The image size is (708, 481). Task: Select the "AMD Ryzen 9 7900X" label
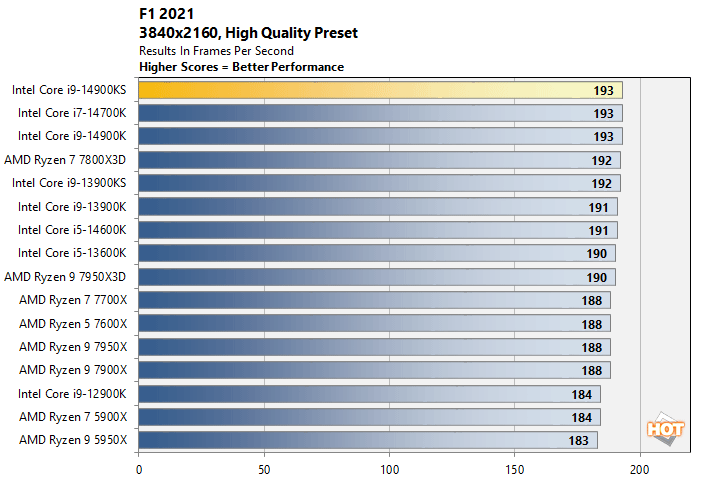coord(73,370)
